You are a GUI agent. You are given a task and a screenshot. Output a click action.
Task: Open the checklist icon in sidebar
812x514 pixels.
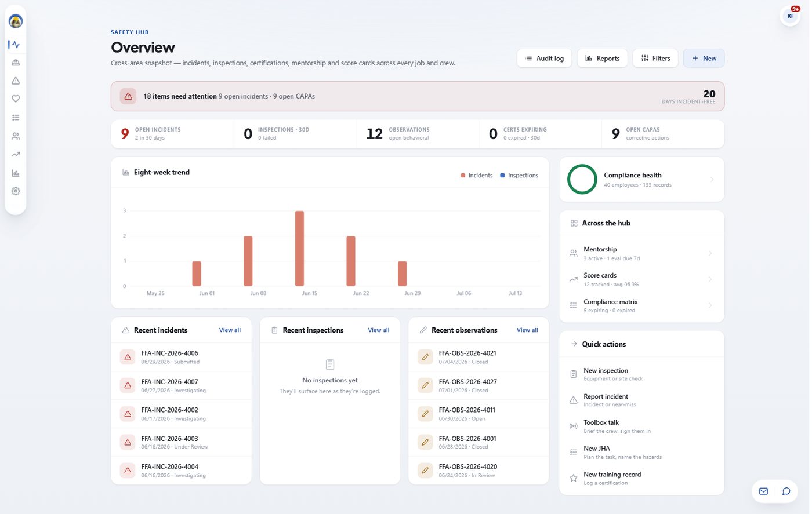click(x=16, y=118)
